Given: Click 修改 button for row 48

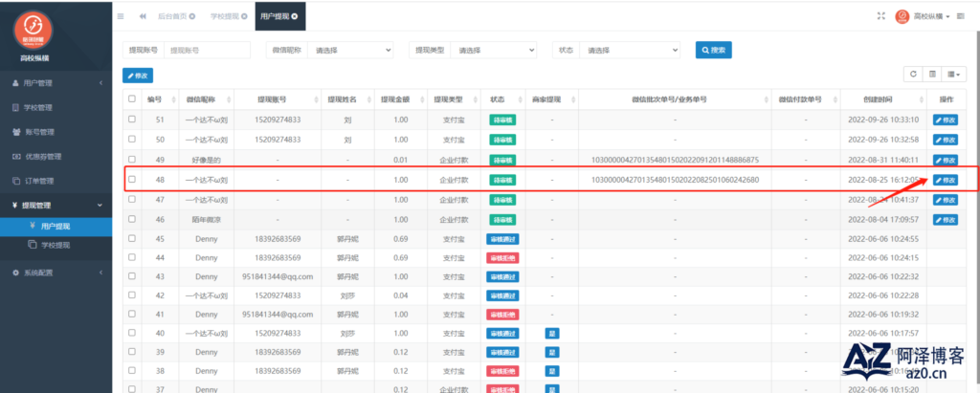Looking at the screenshot, I should point(945,180).
